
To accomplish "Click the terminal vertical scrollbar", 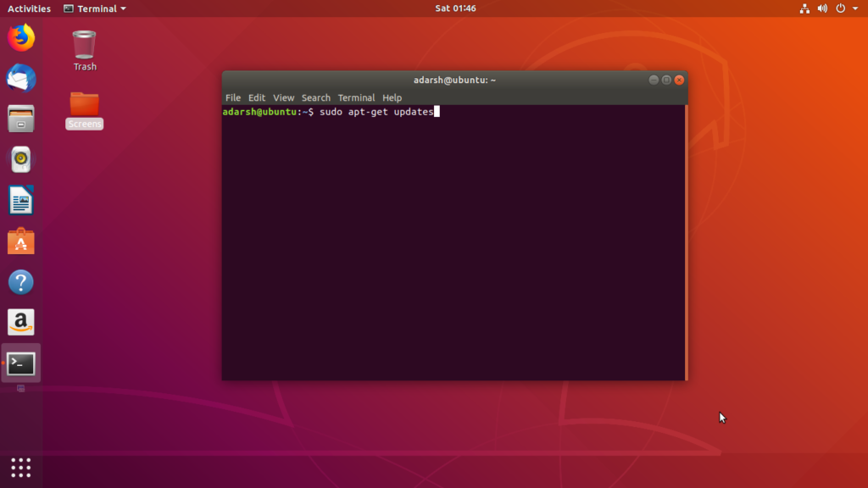I will pyautogui.click(x=687, y=242).
